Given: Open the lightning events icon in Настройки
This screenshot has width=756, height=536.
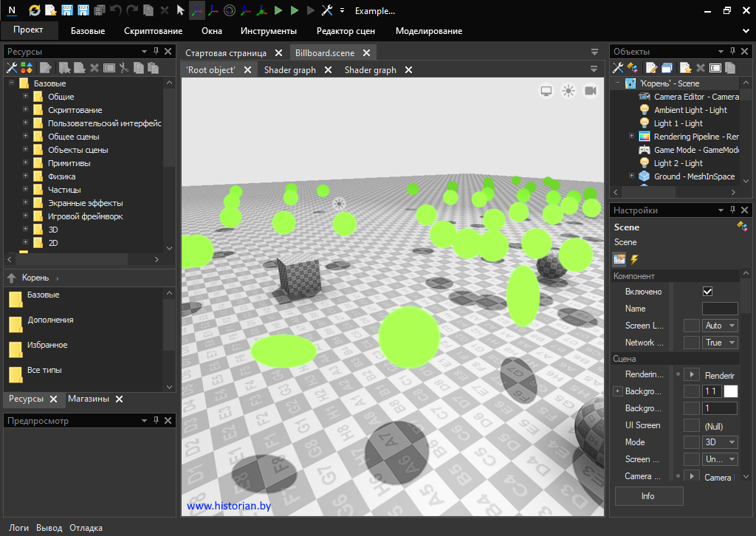Looking at the screenshot, I should point(634,259).
